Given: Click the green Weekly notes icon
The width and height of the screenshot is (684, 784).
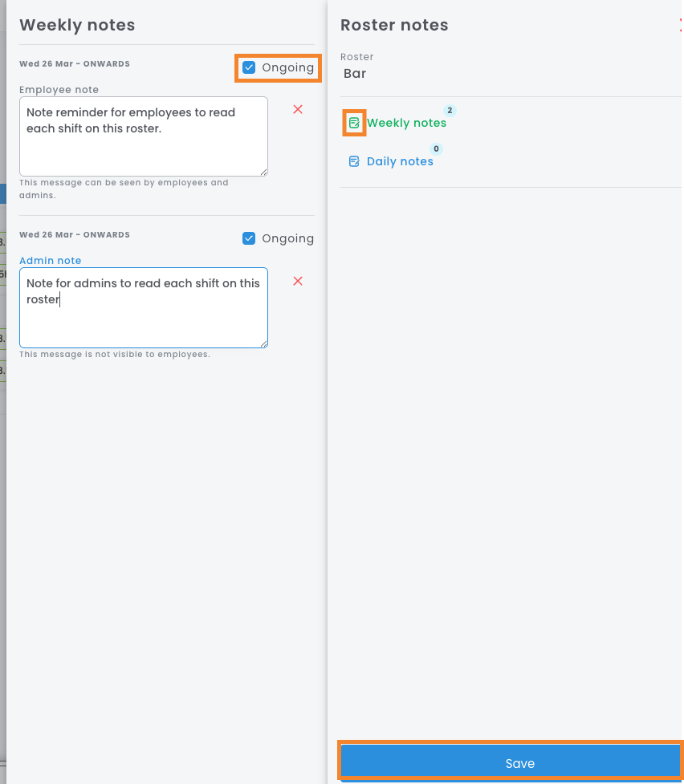Looking at the screenshot, I should 354,123.
